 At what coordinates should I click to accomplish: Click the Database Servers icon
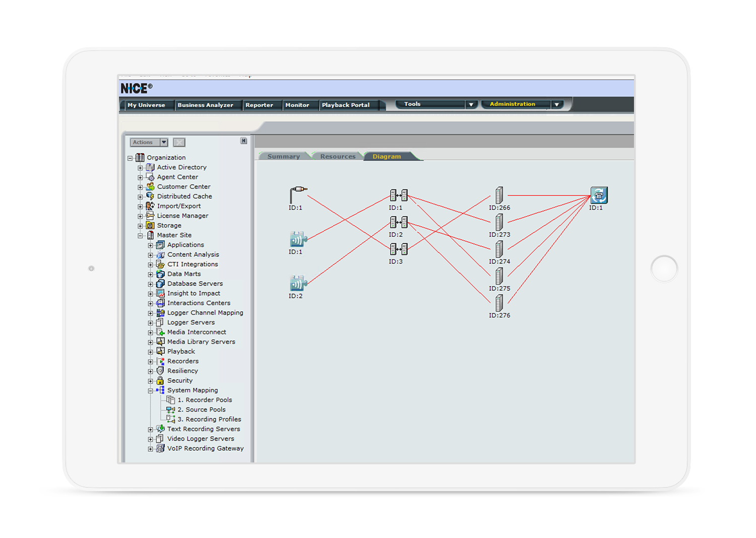click(x=160, y=284)
